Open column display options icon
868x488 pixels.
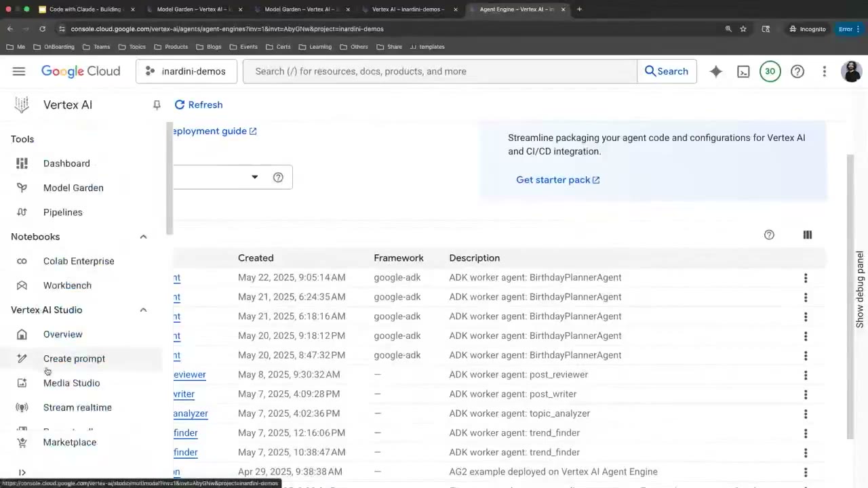[808, 235]
